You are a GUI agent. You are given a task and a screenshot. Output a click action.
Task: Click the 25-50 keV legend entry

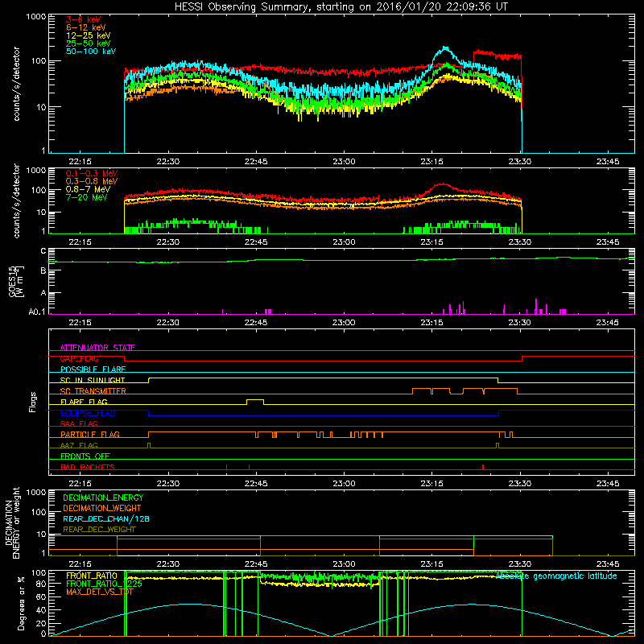[88, 43]
